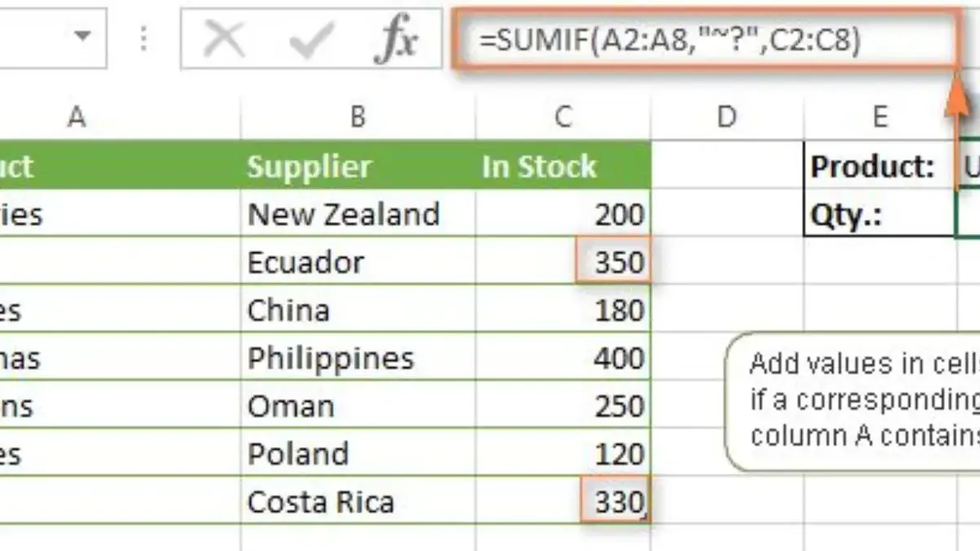
Task: Select the Oman cell
Action: point(358,406)
